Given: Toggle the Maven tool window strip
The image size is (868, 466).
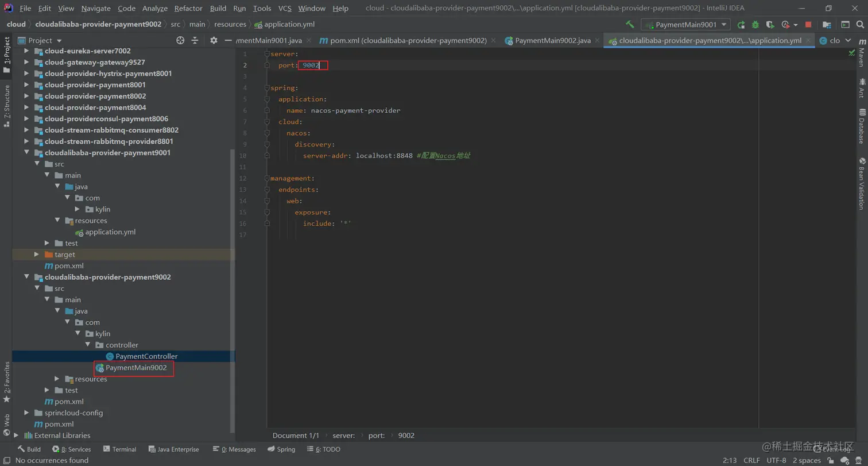Looking at the screenshot, I should (862, 53).
